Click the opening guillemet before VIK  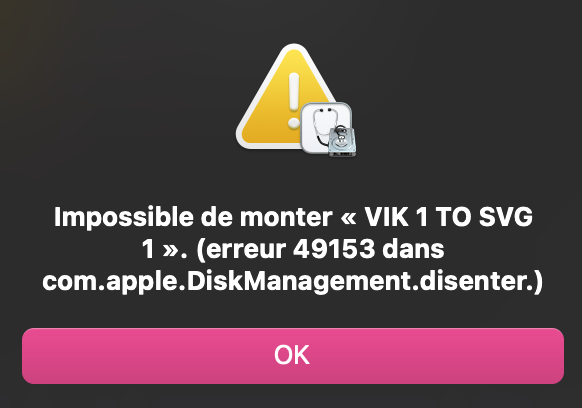pos(348,218)
